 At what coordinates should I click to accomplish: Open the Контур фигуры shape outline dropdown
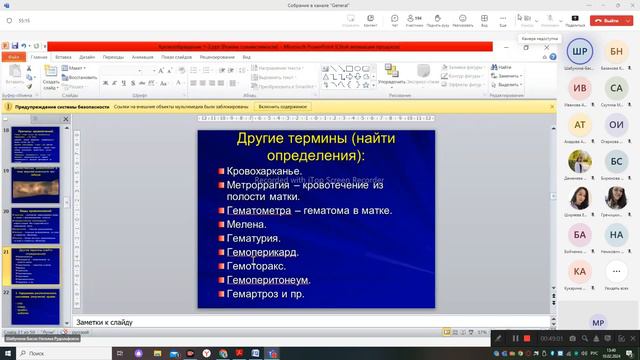462,76
